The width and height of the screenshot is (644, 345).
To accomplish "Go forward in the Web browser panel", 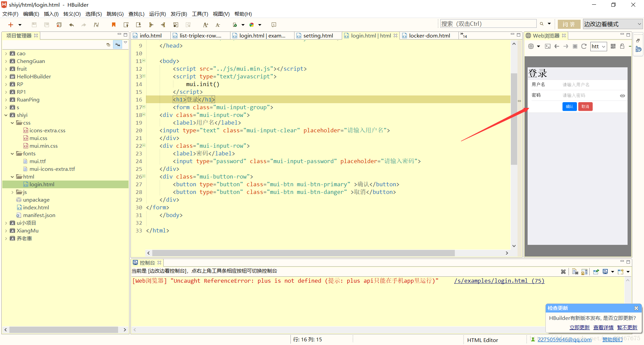I will pos(566,46).
